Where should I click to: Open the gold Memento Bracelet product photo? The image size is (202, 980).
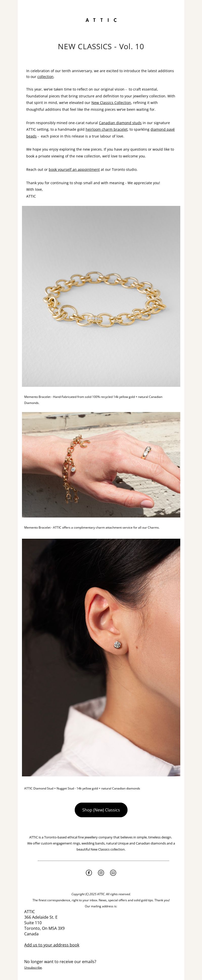point(101,296)
